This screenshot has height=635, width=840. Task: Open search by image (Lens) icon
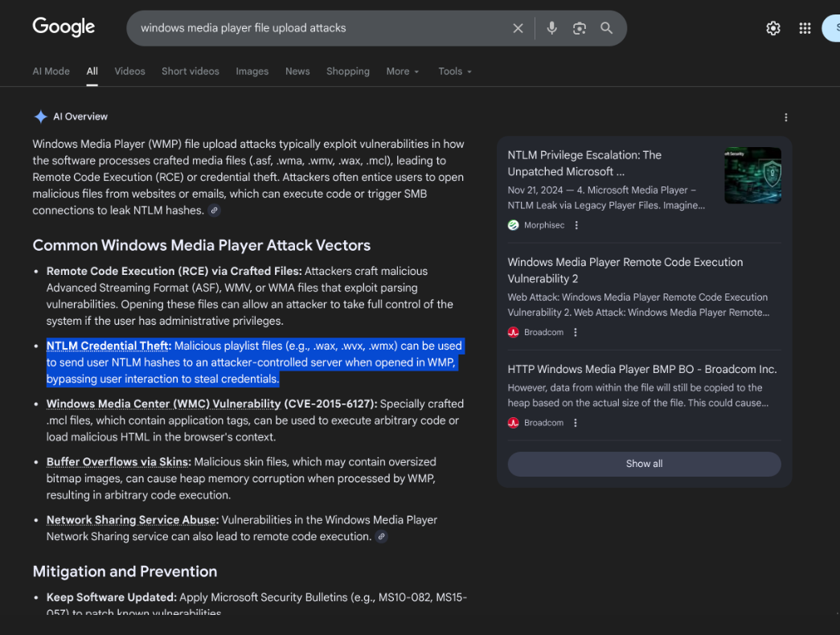[579, 28]
